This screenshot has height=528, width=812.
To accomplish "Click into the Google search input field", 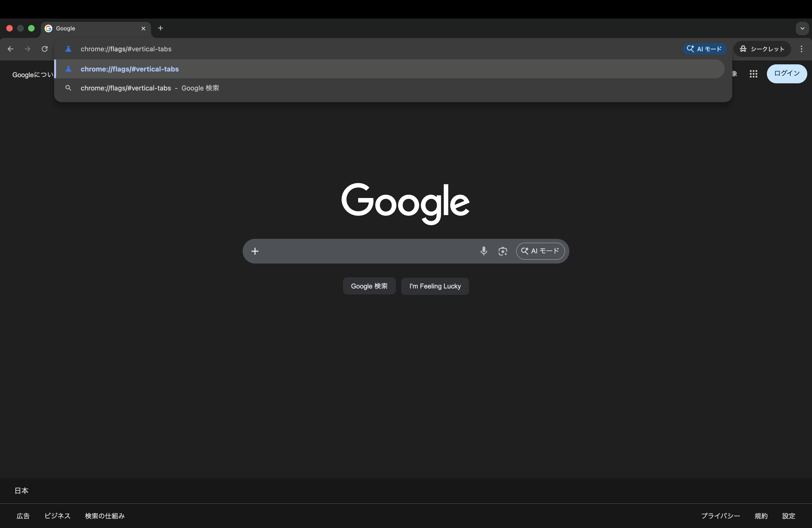I will coord(365,251).
